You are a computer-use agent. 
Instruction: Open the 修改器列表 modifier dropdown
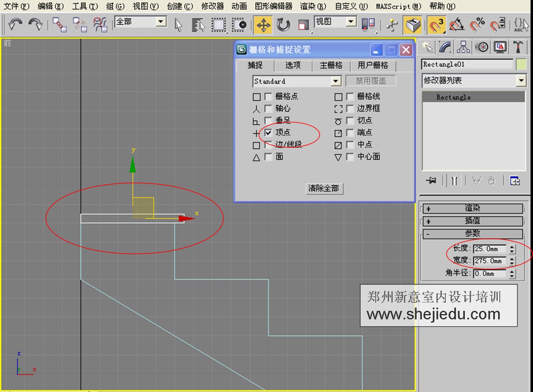pos(522,81)
